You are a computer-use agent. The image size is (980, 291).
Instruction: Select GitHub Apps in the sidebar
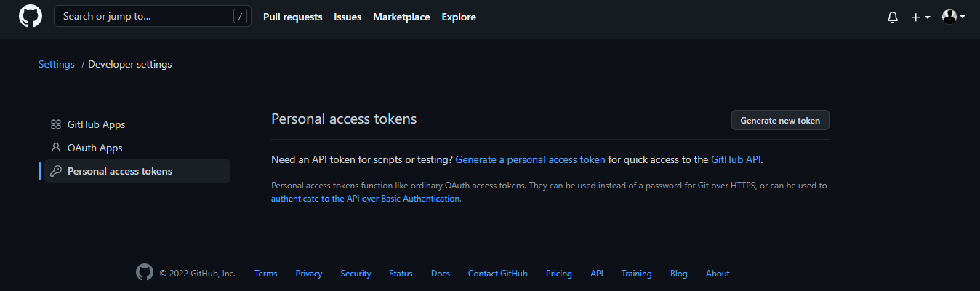pyautogui.click(x=137, y=124)
